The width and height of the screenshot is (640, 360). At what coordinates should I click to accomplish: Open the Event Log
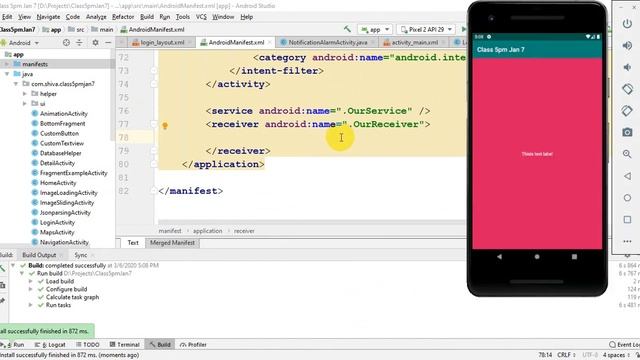[624, 344]
